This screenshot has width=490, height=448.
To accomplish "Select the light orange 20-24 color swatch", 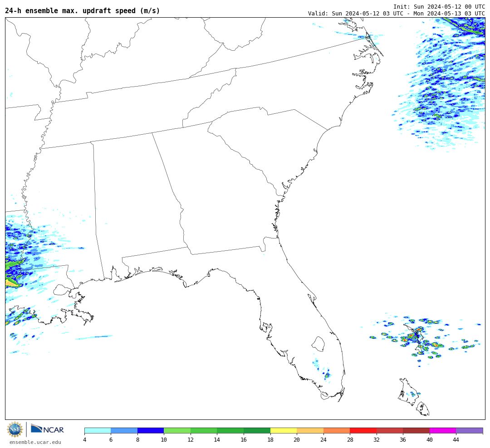I will [310, 430].
